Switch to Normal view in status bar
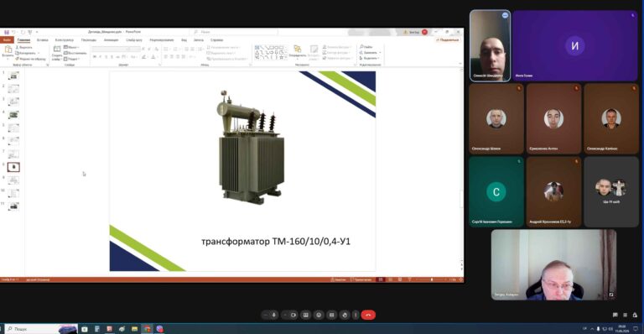 click(x=381, y=279)
